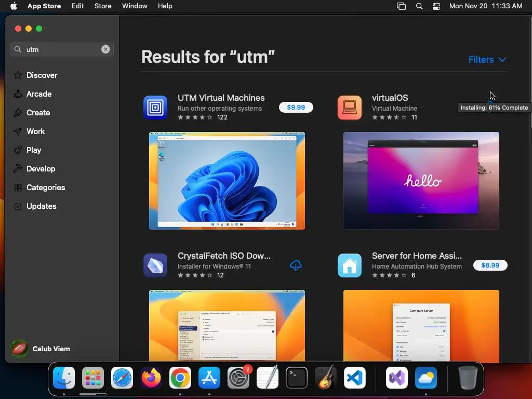Open the Edit menu
The width and height of the screenshot is (532, 399).
pos(78,6)
